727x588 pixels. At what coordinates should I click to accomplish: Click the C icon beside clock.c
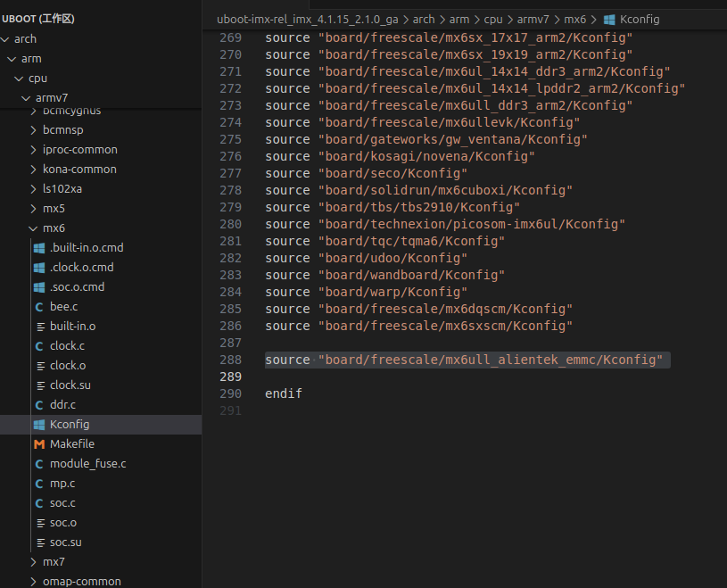click(39, 346)
